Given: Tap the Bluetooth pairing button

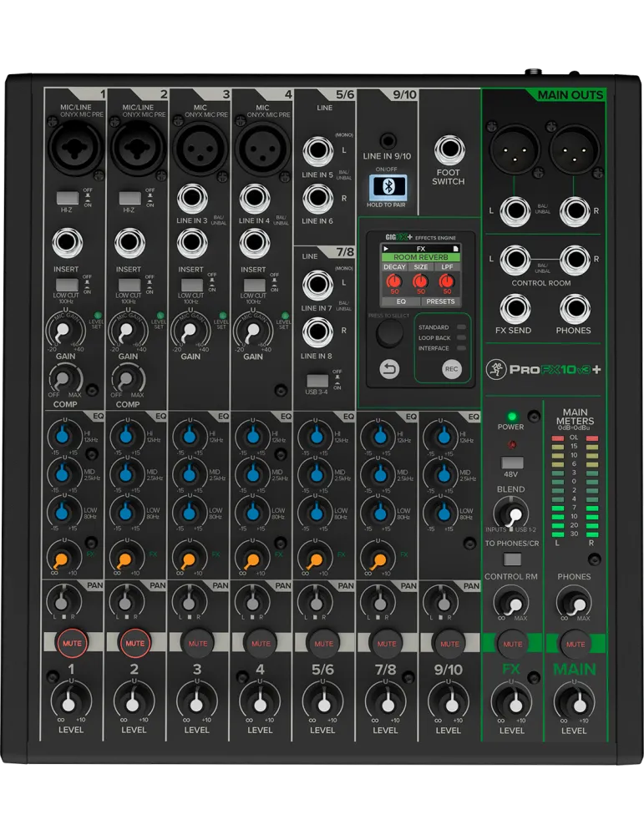Looking at the screenshot, I should point(388,187).
